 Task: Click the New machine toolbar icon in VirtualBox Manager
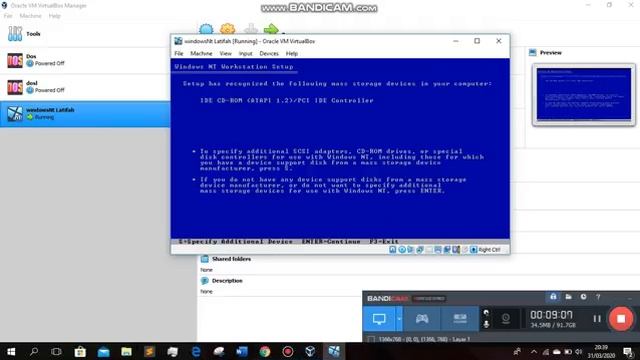pos(206,29)
